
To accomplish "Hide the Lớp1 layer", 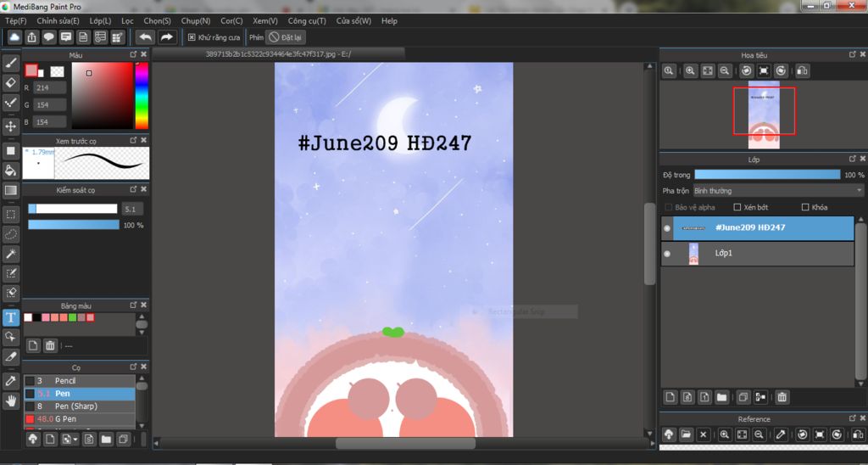I will click(667, 253).
